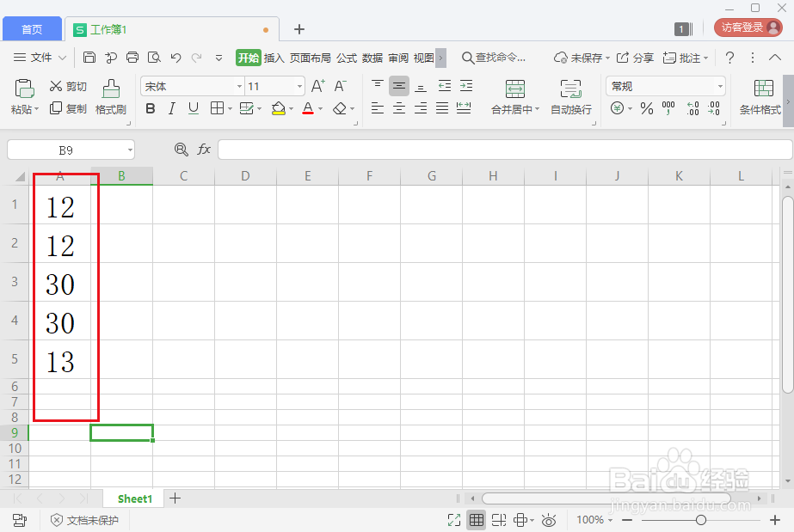The width and height of the screenshot is (794, 532).
Task: Toggle center horizontal alignment
Action: [x=399, y=108]
